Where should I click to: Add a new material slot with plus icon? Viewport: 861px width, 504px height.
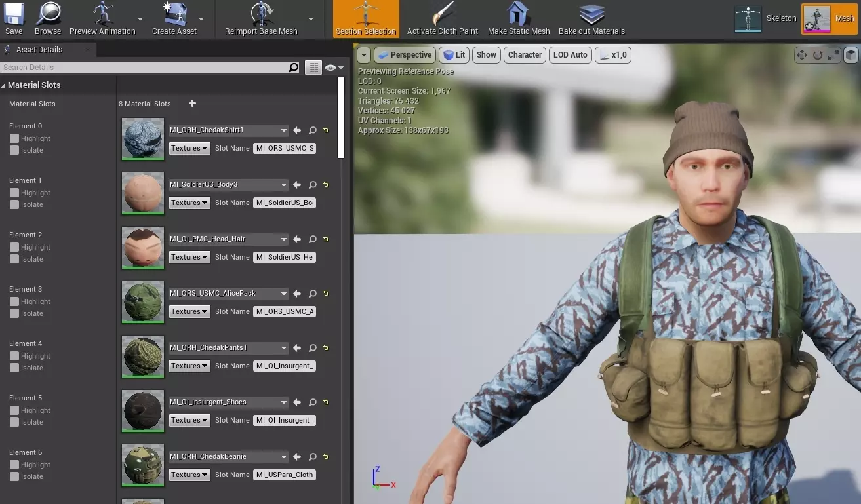coord(192,104)
